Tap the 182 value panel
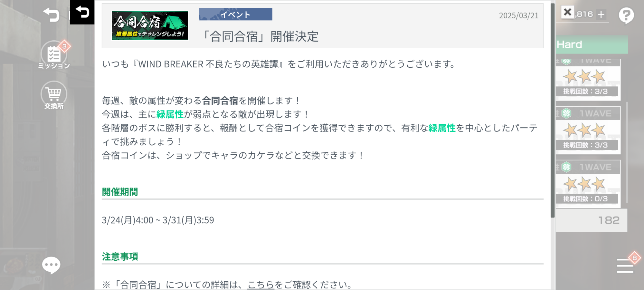The image size is (644, 290). pos(592,220)
